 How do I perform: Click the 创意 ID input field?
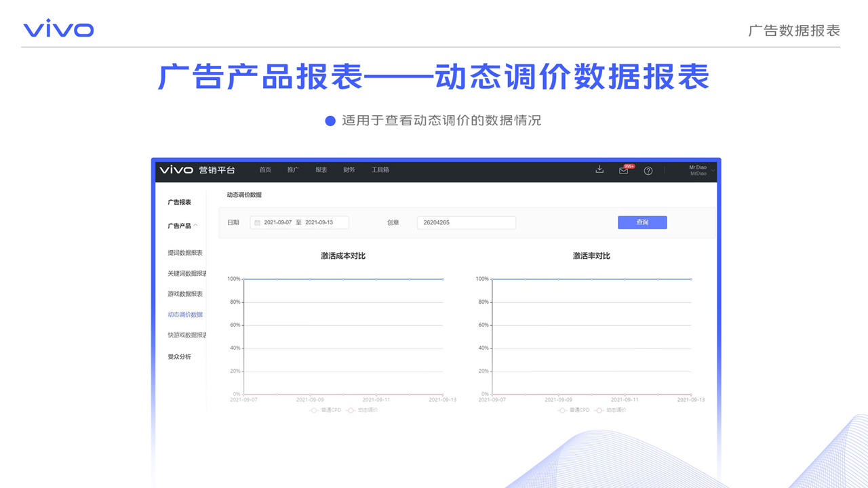(x=466, y=222)
